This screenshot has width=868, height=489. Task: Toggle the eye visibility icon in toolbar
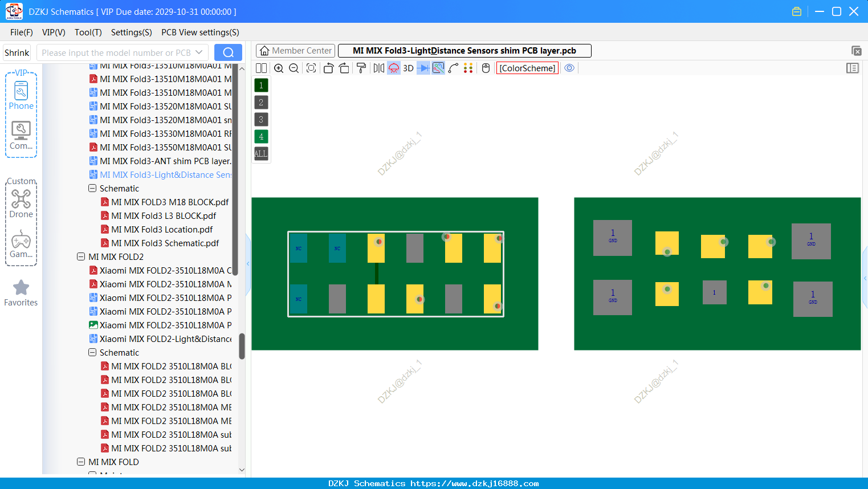pyautogui.click(x=569, y=68)
